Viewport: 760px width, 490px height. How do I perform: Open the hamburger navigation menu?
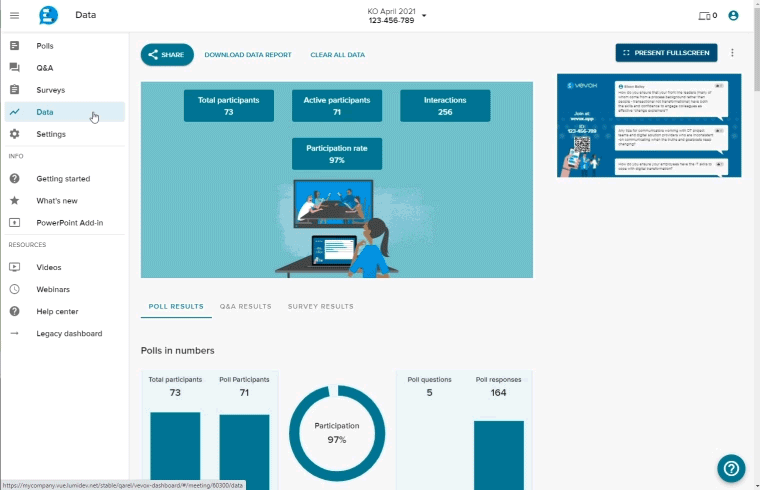click(15, 16)
